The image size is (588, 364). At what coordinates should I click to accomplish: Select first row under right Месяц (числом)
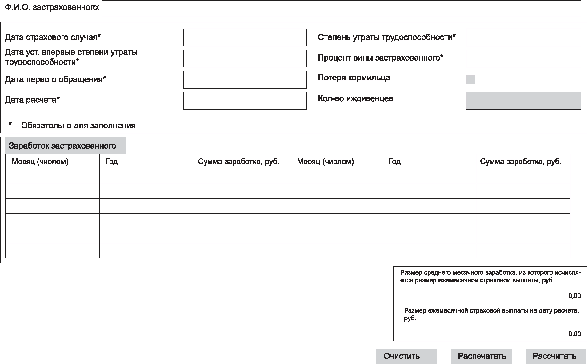coord(335,176)
